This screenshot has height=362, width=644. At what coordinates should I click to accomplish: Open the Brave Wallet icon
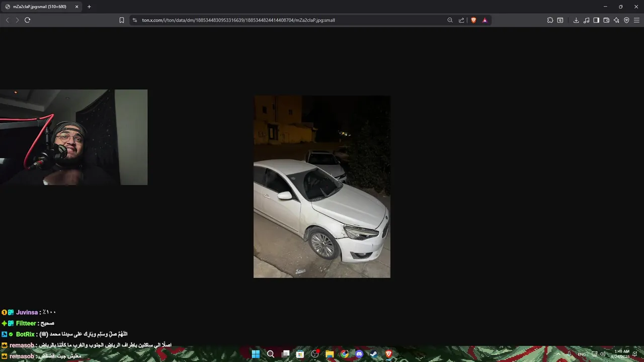pos(606,20)
